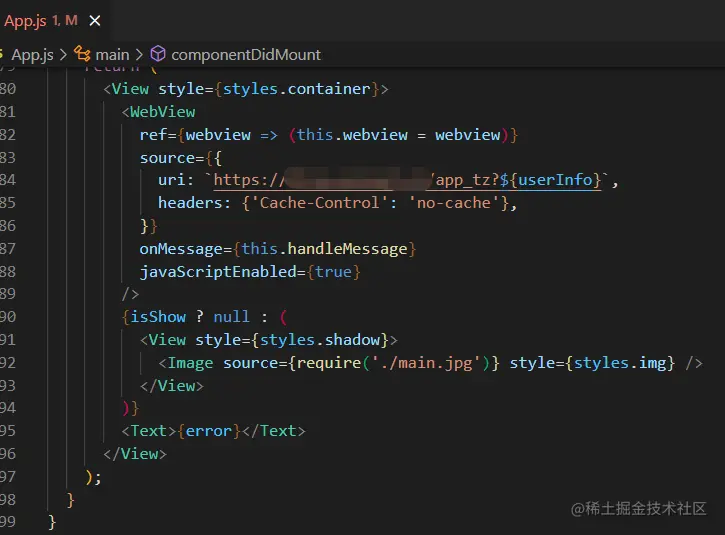
Task: Click 'javaScriptEnabled' attribute text
Action: (x=218, y=272)
